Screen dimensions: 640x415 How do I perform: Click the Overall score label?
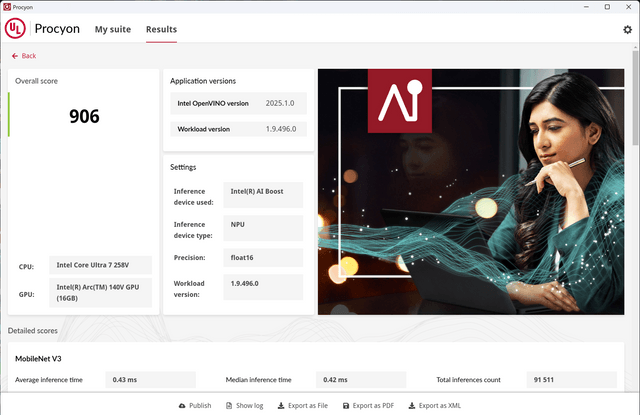pos(36,81)
